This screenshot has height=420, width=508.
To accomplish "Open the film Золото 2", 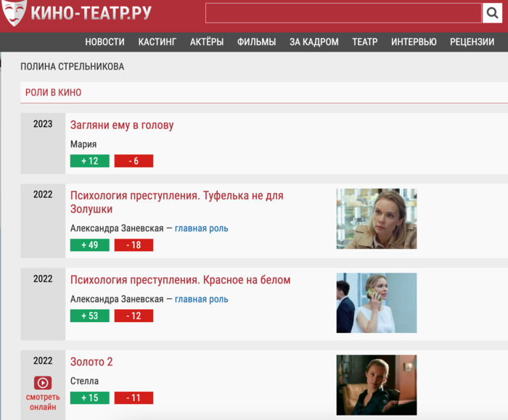I will [x=91, y=362].
